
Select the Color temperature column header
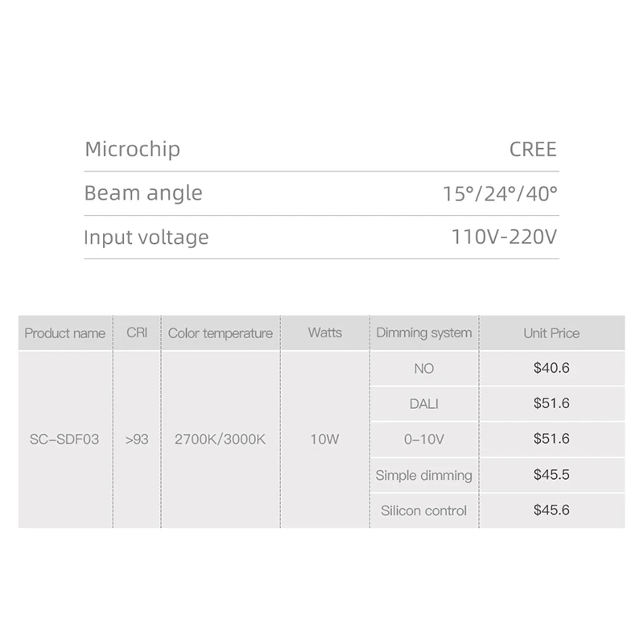220,333
